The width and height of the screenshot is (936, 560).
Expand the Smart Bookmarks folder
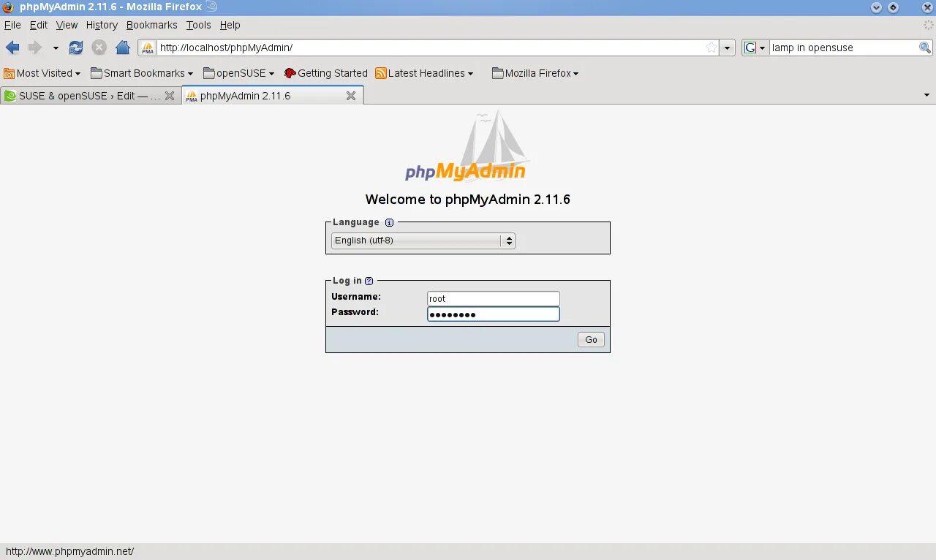142,73
